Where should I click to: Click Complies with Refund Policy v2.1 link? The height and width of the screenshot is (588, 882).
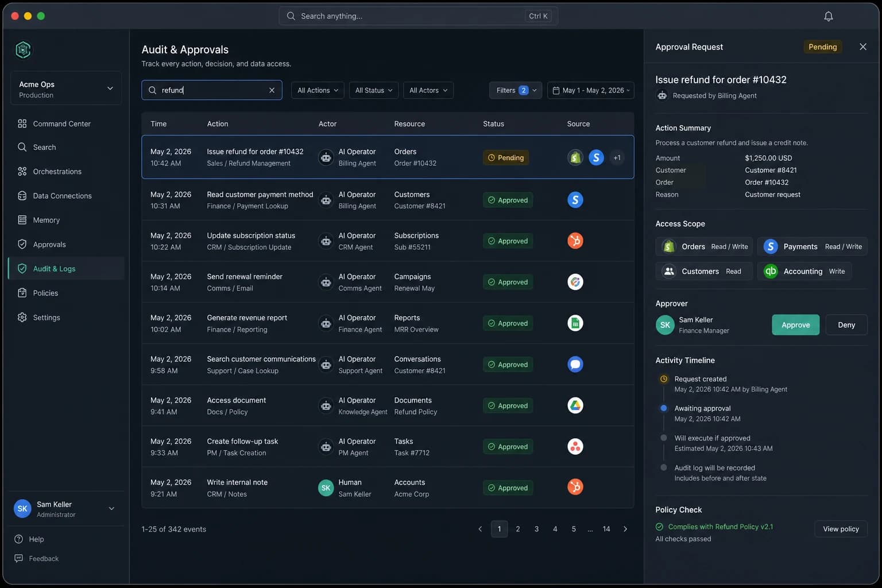pyautogui.click(x=720, y=527)
